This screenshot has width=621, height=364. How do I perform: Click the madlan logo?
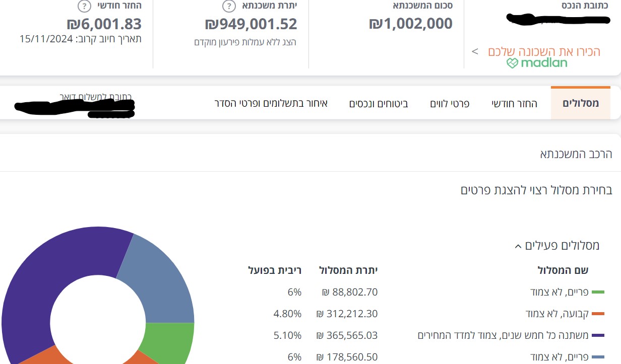537,63
